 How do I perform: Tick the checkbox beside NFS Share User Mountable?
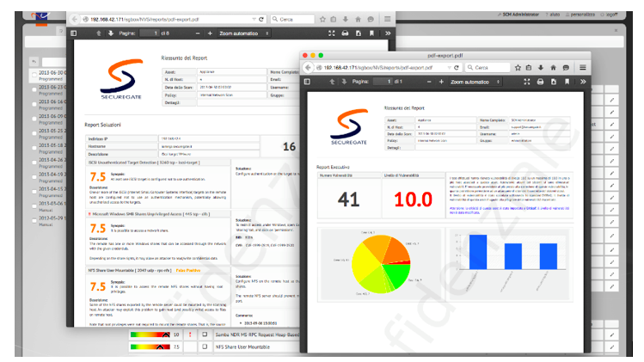(x=204, y=347)
